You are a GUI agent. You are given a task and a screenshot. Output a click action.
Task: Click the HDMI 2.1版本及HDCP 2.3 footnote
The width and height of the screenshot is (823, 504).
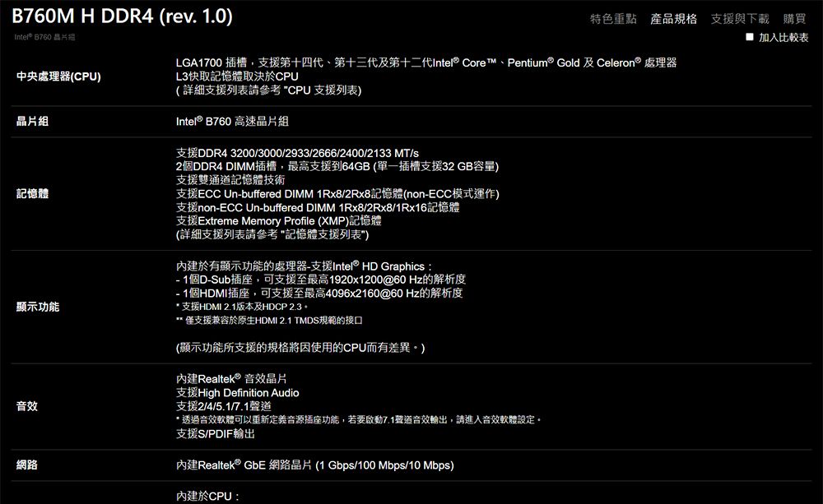242,307
